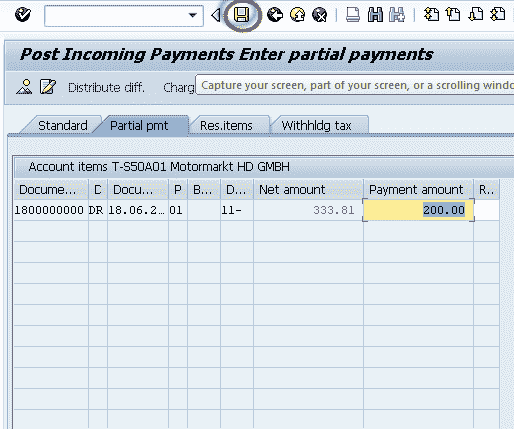
Task: Click the Charge off button
Action: (178, 88)
